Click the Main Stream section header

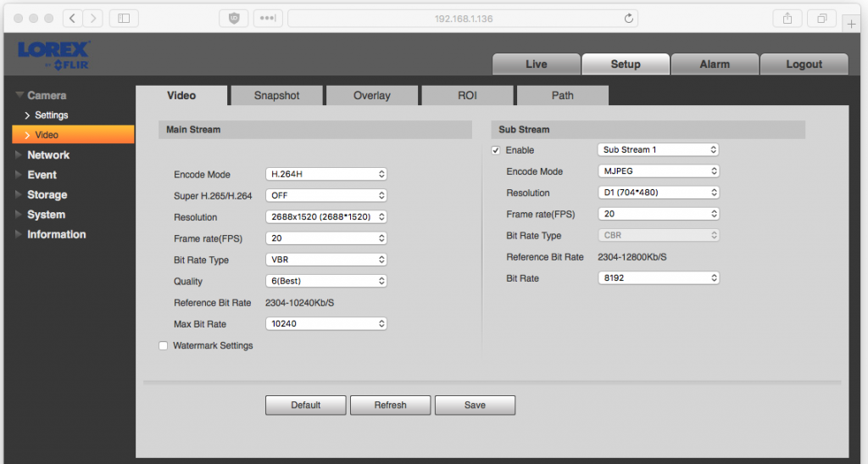click(315, 130)
